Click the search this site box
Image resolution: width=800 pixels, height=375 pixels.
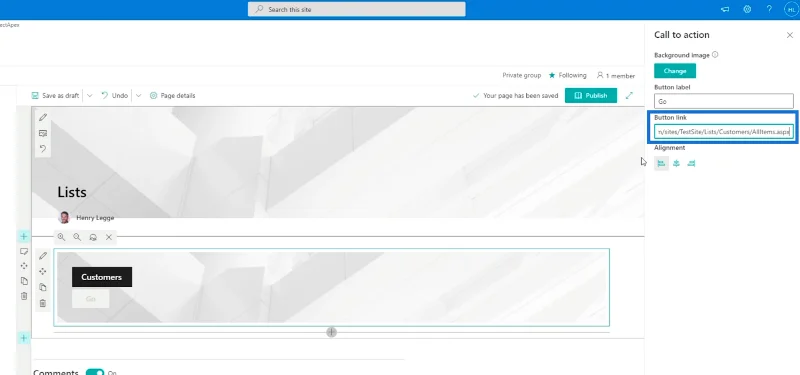[x=357, y=9]
